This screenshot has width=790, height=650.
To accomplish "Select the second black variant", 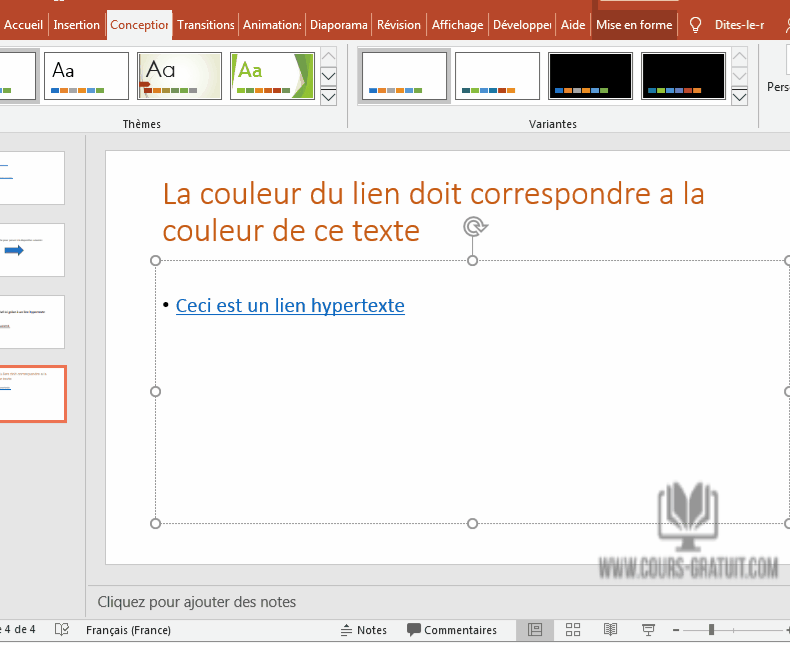I will pos(683,76).
